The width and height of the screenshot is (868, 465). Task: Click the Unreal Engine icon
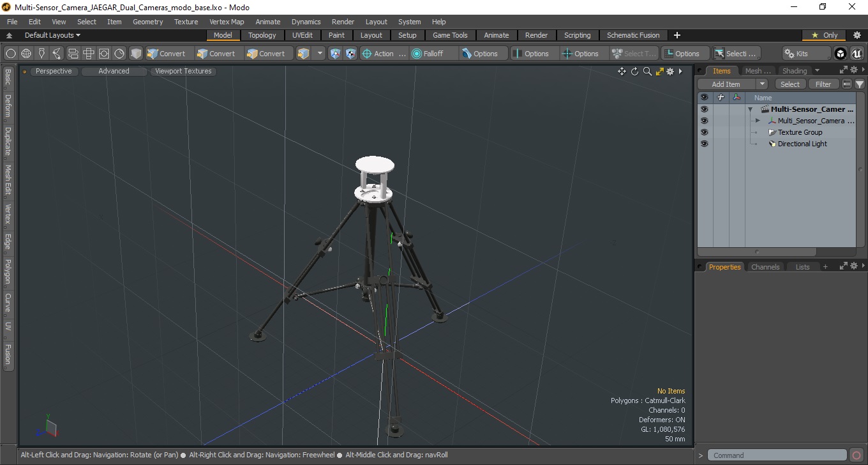[856, 54]
